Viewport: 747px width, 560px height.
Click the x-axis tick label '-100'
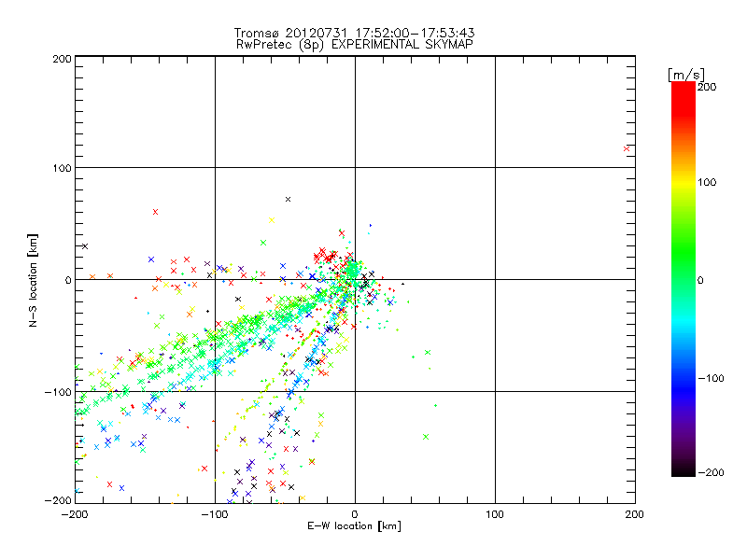tap(215, 515)
